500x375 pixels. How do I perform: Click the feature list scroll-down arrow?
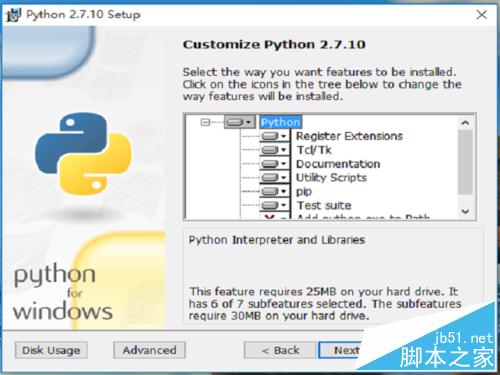point(465,211)
